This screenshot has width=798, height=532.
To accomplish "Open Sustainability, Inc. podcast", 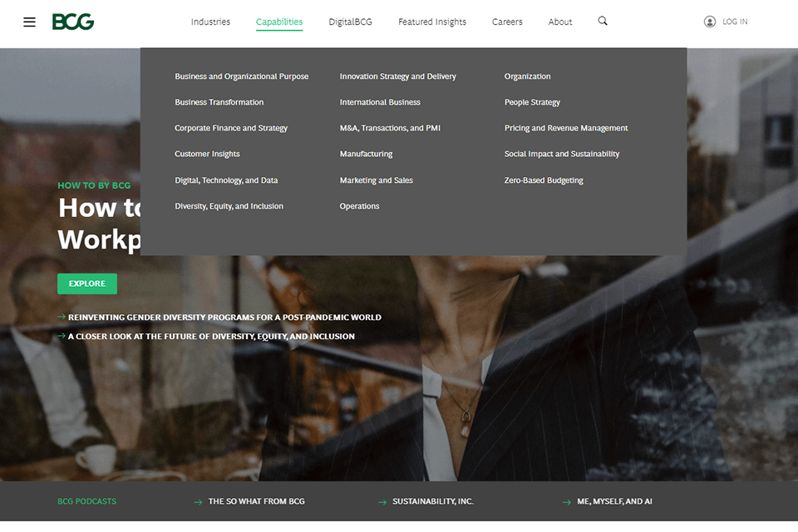I will coord(433,501).
